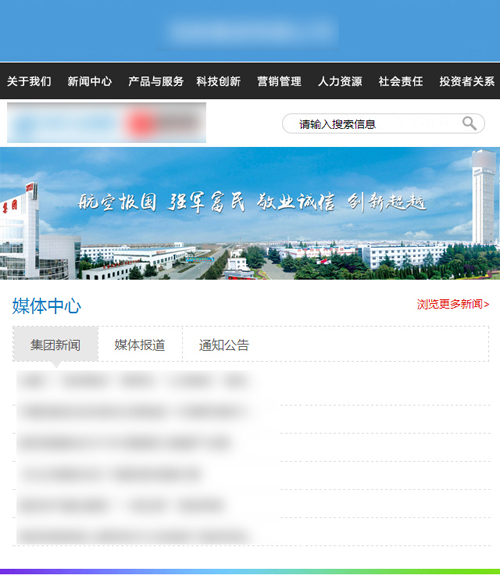Switch to the 集团新闻 tab
500x586 pixels.
(x=56, y=344)
